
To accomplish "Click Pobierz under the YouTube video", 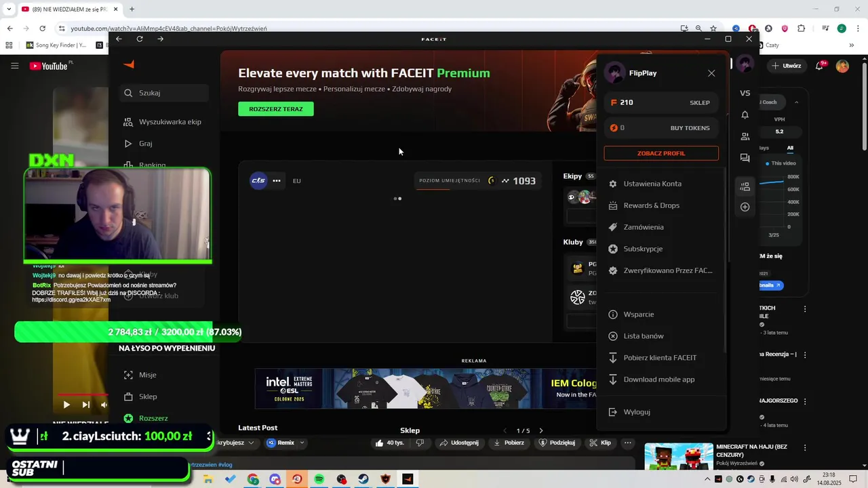I will [509, 443].
